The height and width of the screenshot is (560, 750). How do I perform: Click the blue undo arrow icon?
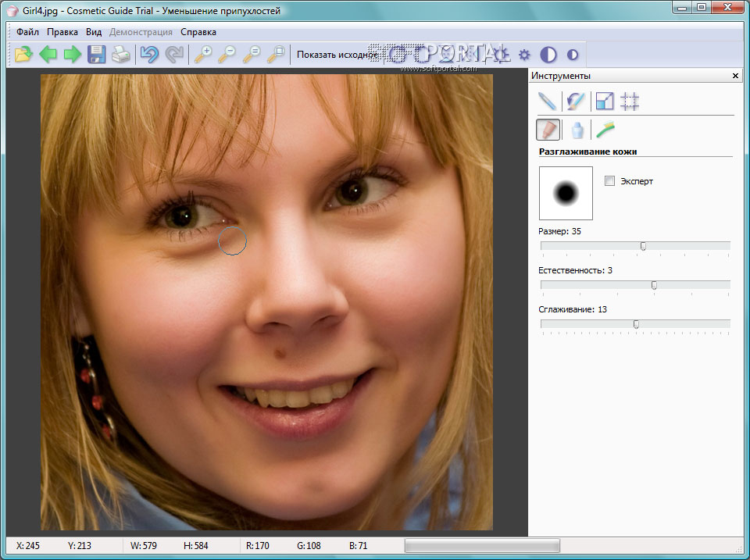coord(148,55)
